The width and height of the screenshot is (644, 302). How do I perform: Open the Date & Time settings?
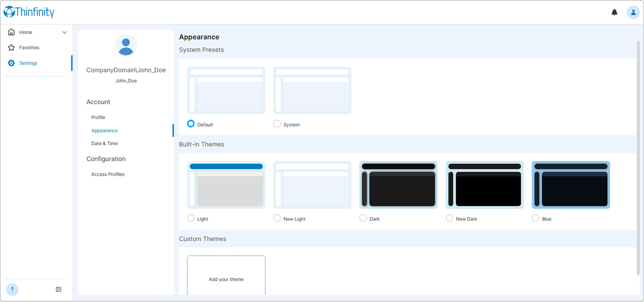[x=104, y=143]
